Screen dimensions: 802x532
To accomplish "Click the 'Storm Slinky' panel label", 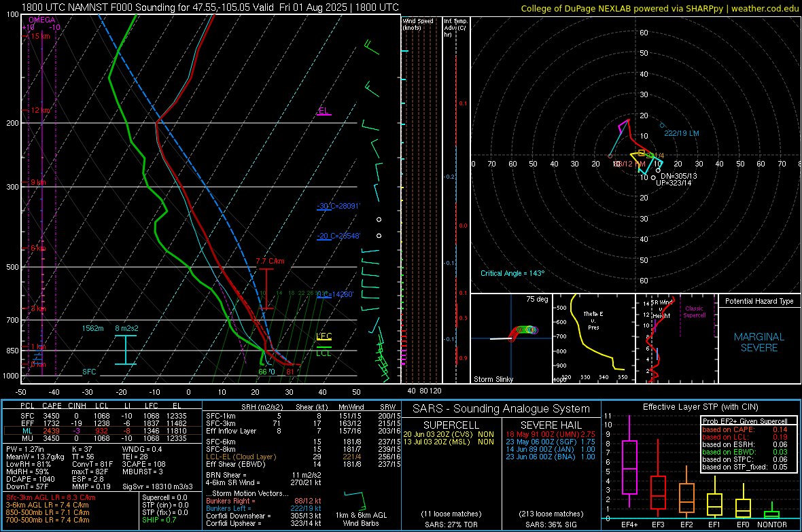I will 493,379.
